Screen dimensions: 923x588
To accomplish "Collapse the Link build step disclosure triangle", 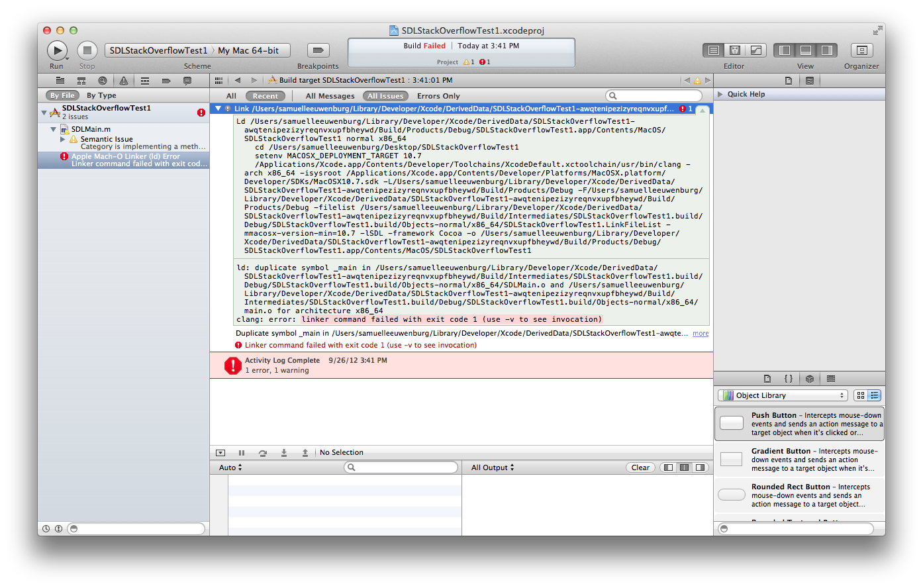I will pyautogui.click(x=218, y=109).
